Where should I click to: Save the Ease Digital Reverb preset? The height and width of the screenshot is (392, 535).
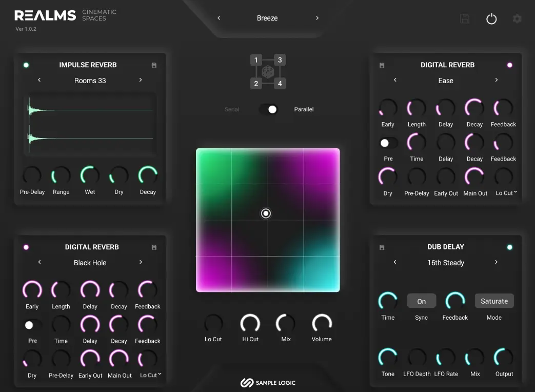[x=382, y=65]
